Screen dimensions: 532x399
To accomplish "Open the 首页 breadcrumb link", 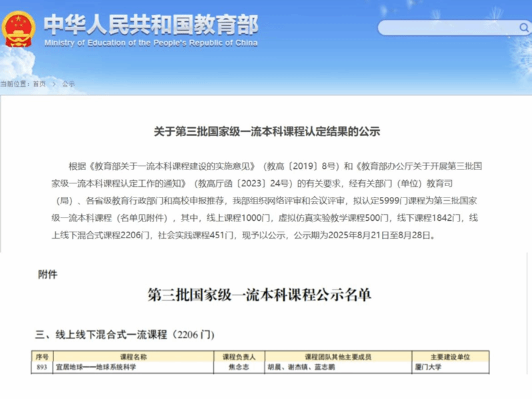I will pyautogui.click(x=39, y=83).
